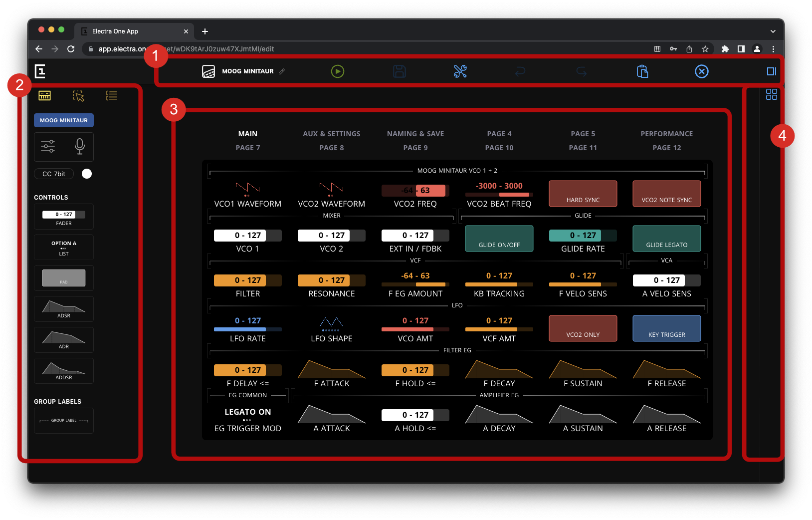Click the MOOG MINITAUR device button
Screen dimensions: 812x520
[x=63, y=120]
